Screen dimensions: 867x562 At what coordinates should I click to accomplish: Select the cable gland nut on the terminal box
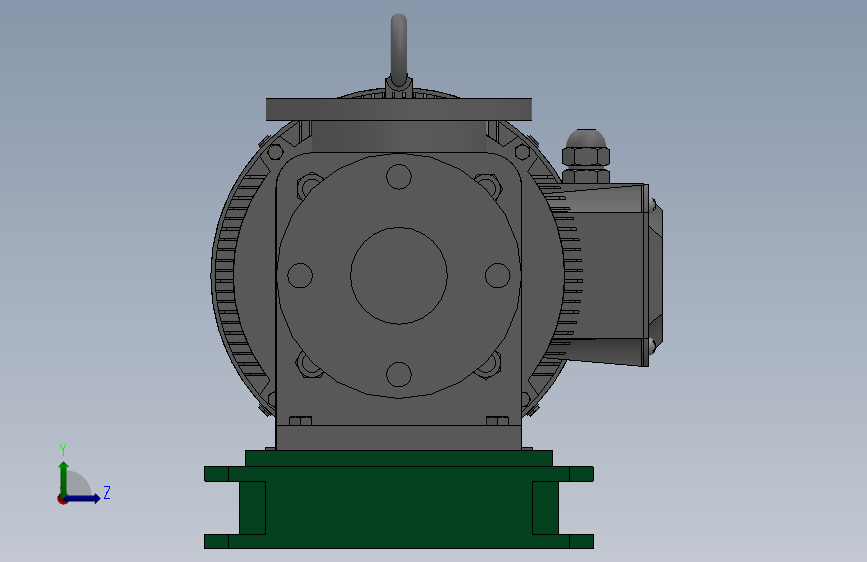click(586, 156)
